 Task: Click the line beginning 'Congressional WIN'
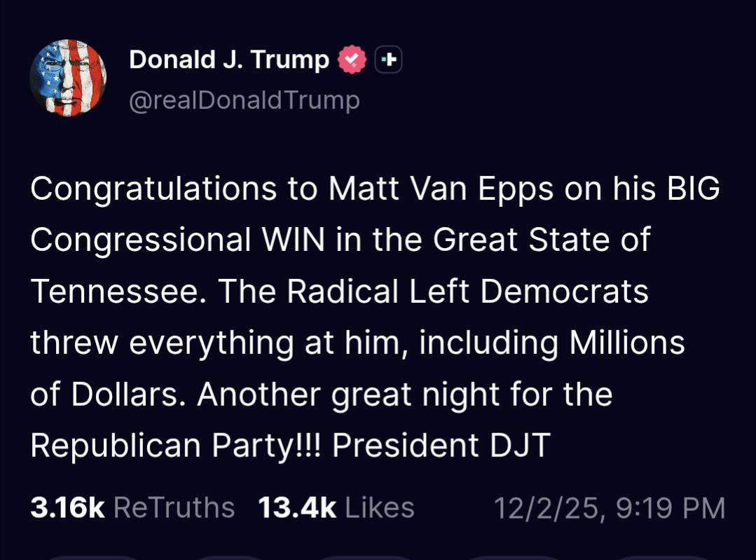click(x=341, y=240)
